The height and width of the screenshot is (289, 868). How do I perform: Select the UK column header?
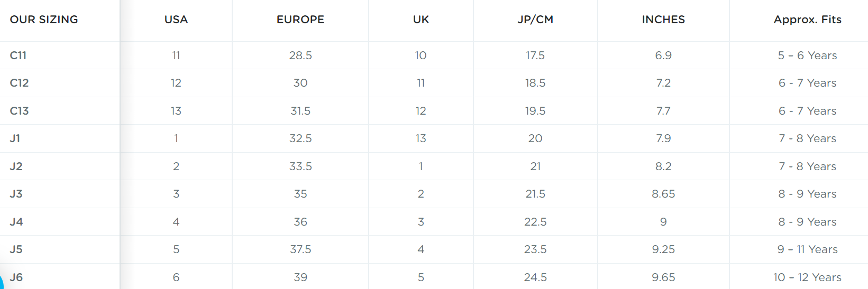click(x=421, y=20)
